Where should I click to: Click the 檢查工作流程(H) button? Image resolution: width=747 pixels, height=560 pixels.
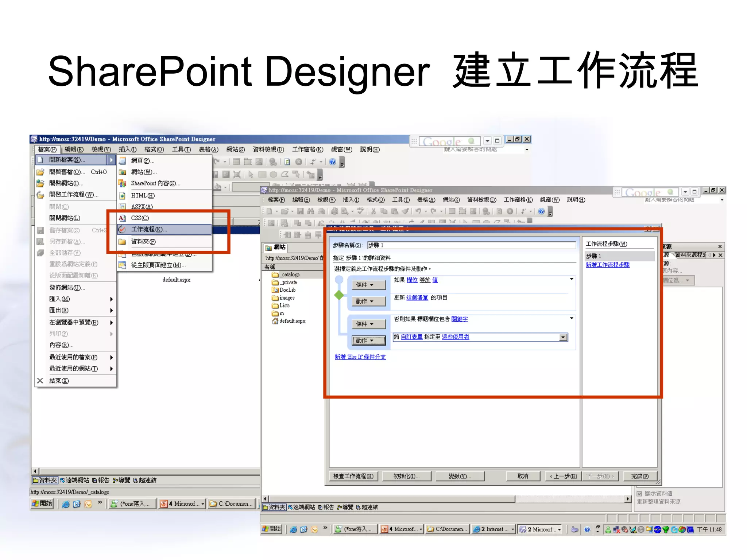pyautogui.click(x=353, y=476)
